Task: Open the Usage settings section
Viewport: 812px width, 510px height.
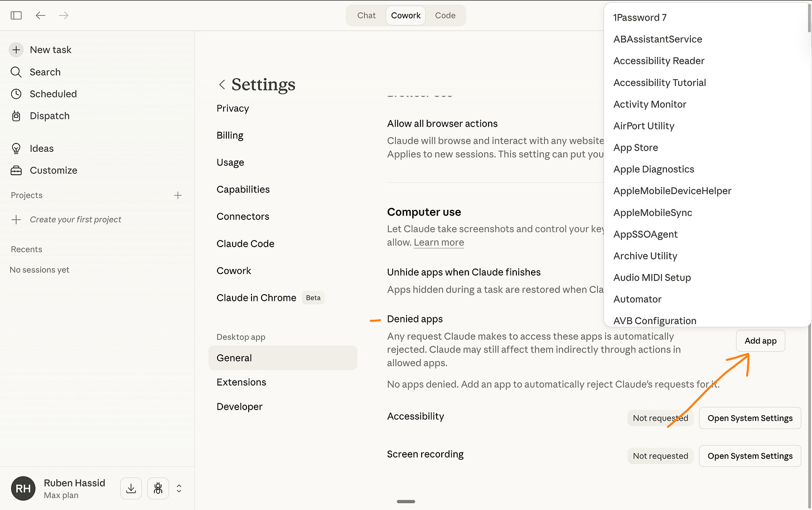Action: coord(230,162)
